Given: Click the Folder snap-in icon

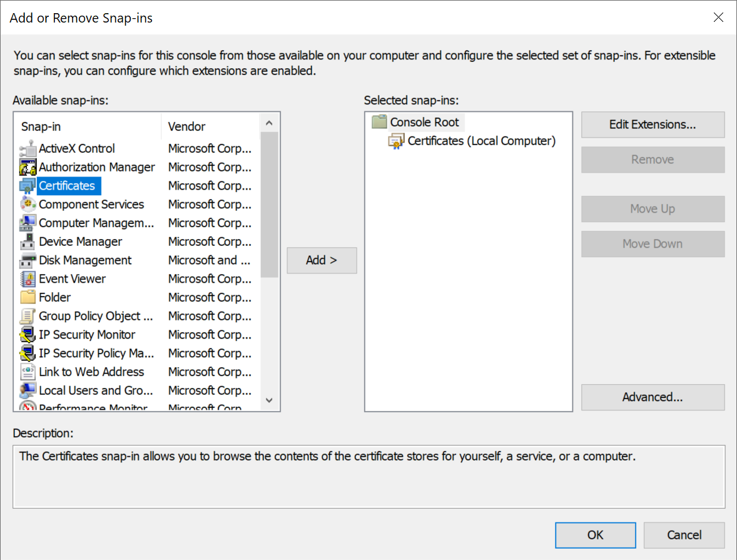Looking at the screenshot, I should click(28, 298).
